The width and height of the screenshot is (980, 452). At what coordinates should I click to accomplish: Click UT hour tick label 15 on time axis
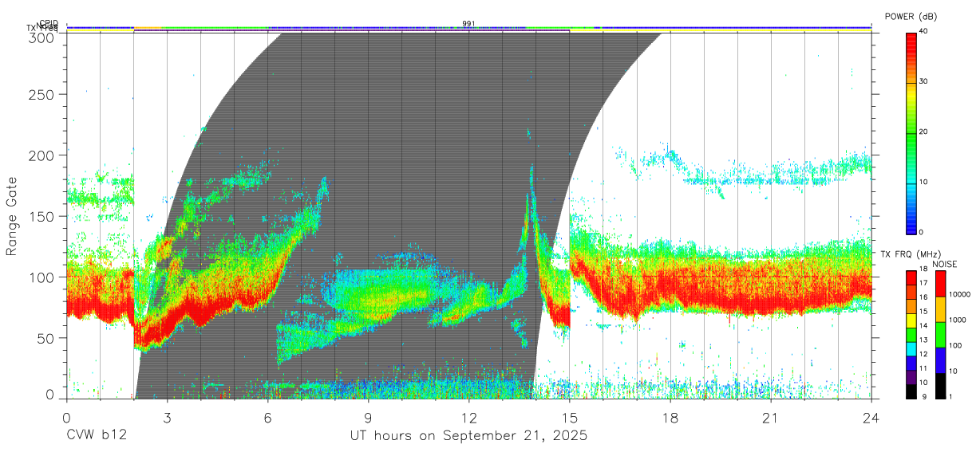[569, 417]
